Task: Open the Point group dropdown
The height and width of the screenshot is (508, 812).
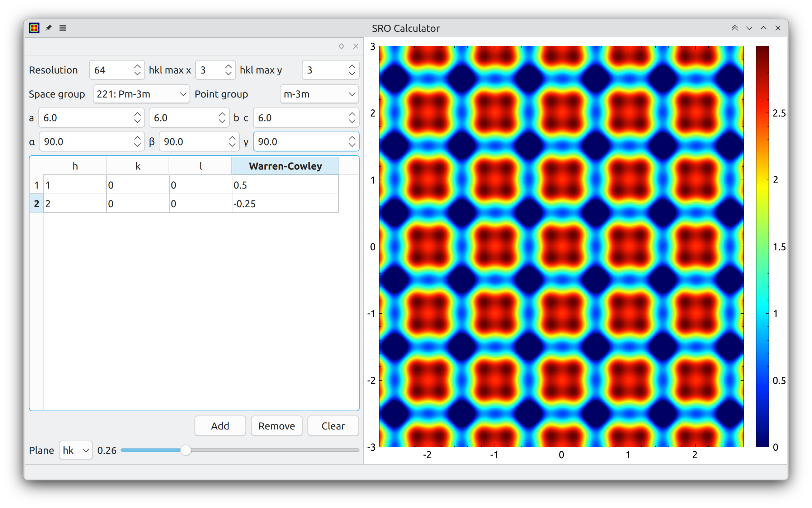Action: click(x=319, y=94)
